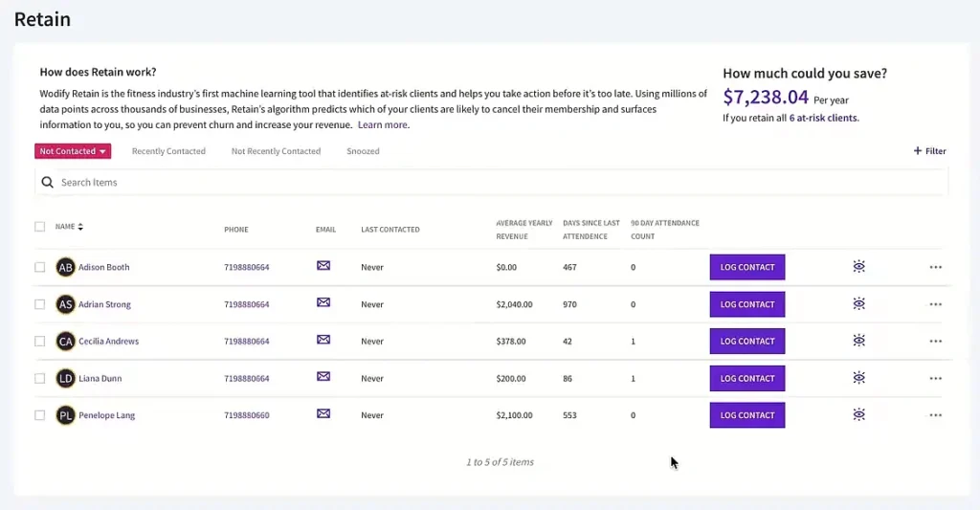
Task: Open more options for Adrian Strong
Action: (x=935, y=304)
